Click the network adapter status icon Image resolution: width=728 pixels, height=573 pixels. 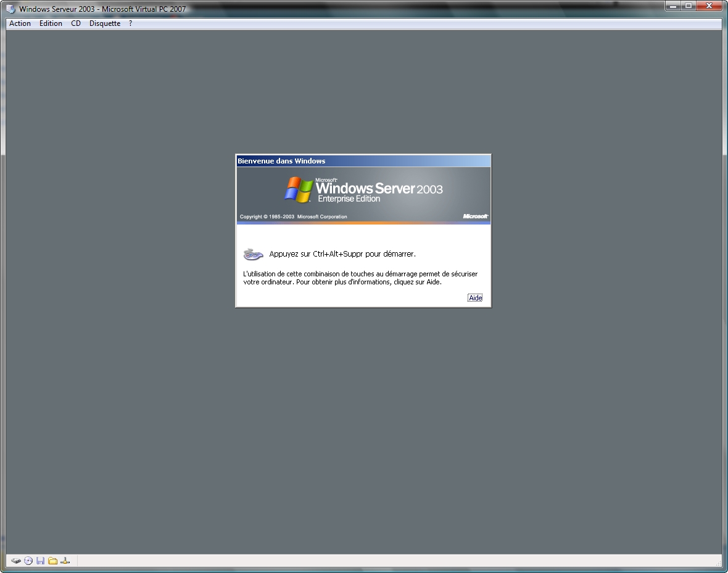pyautogui.click(x=65, y=561)
